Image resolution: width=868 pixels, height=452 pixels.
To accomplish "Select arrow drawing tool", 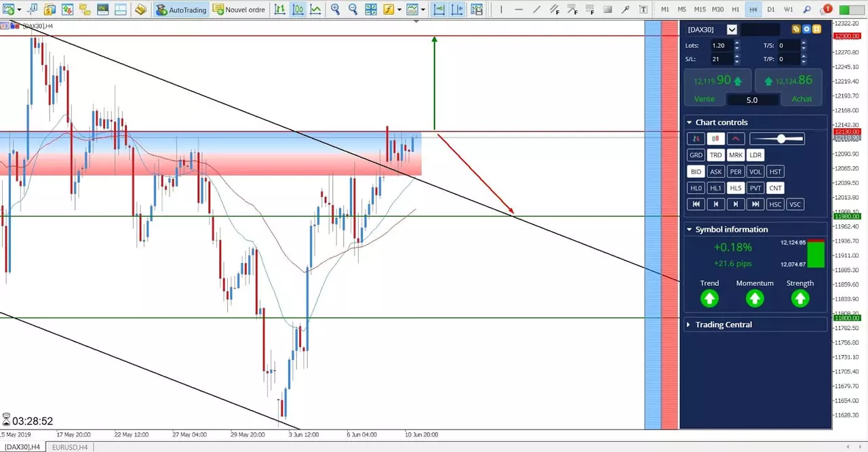I will click(625, 9).
